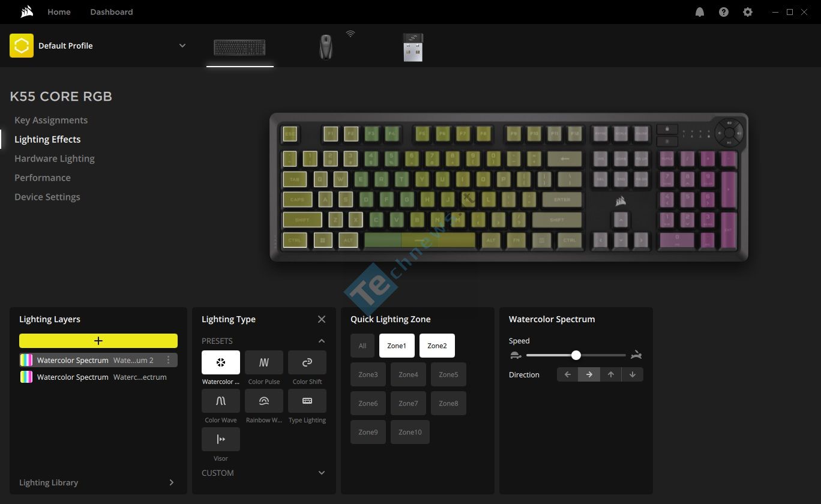Open the notifications bell

point(700,12)
